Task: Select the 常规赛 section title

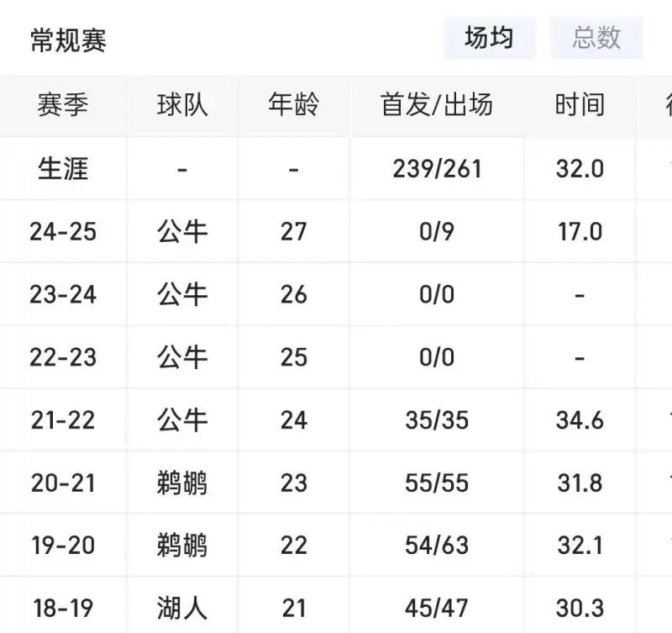Action: (69, 40)
